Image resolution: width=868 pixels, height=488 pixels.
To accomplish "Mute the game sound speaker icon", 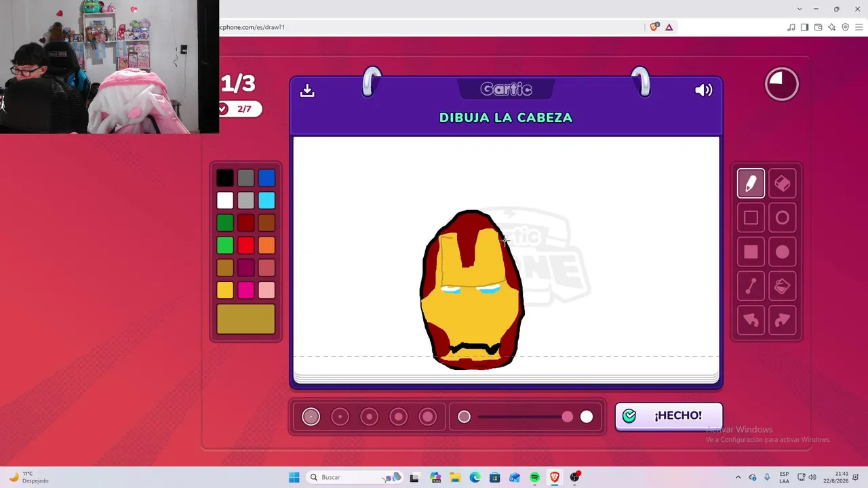I will (704, 90).
